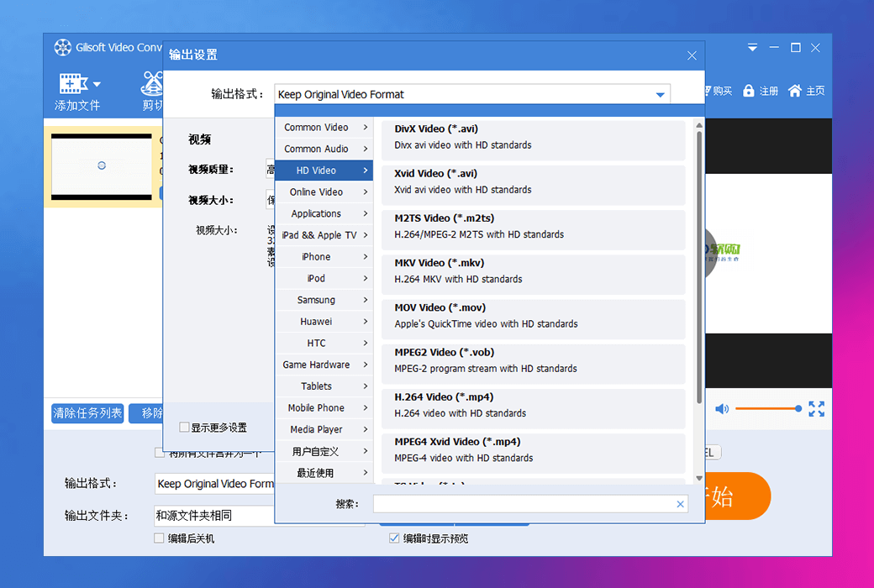Click the Add File (添加文件) film icon

(73, 84)
